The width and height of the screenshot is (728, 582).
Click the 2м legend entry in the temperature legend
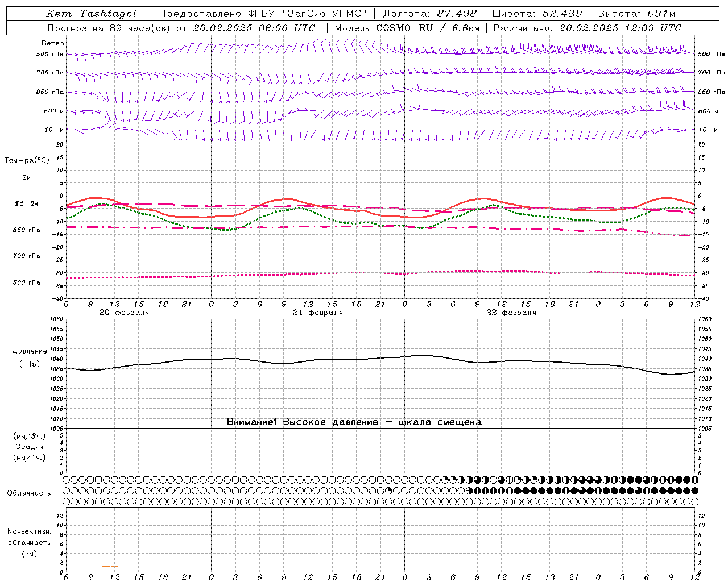[27, 178]
